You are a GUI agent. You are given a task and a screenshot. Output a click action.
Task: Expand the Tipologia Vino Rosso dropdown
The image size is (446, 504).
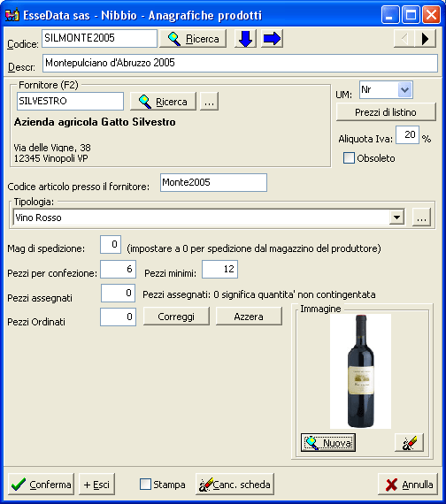tap(396, 218)
